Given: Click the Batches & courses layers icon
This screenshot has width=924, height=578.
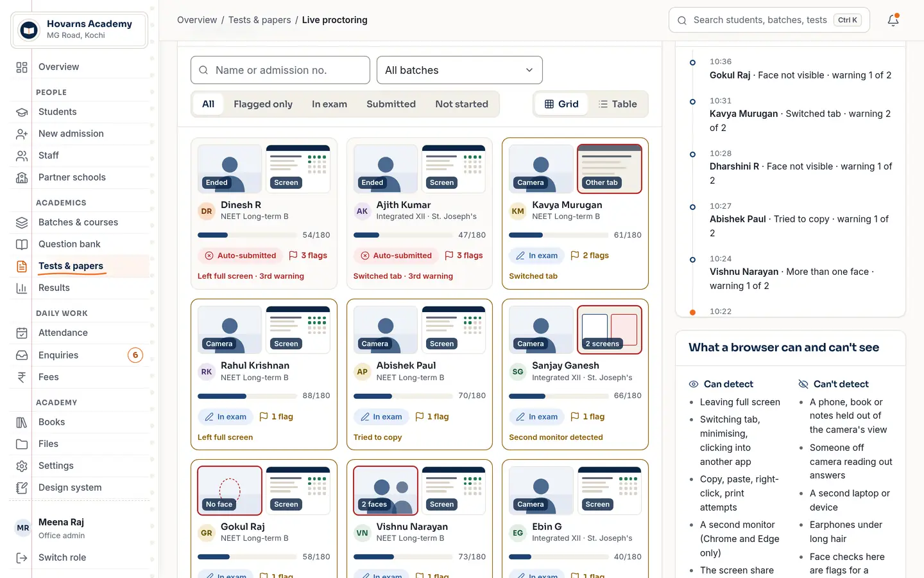Looking at the screenshot, I should 22,222.
